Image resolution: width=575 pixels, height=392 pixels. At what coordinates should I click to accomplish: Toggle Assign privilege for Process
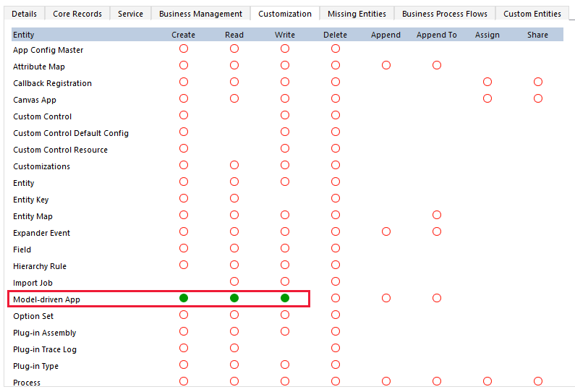487,381
